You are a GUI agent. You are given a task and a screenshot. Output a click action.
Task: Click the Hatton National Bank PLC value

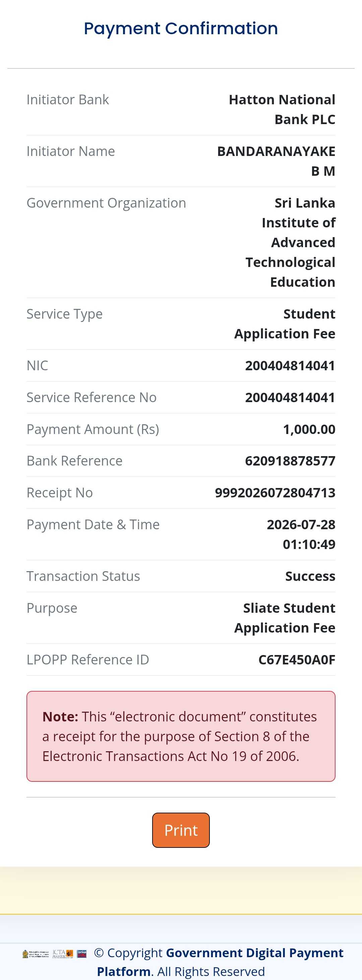[282, 110]
